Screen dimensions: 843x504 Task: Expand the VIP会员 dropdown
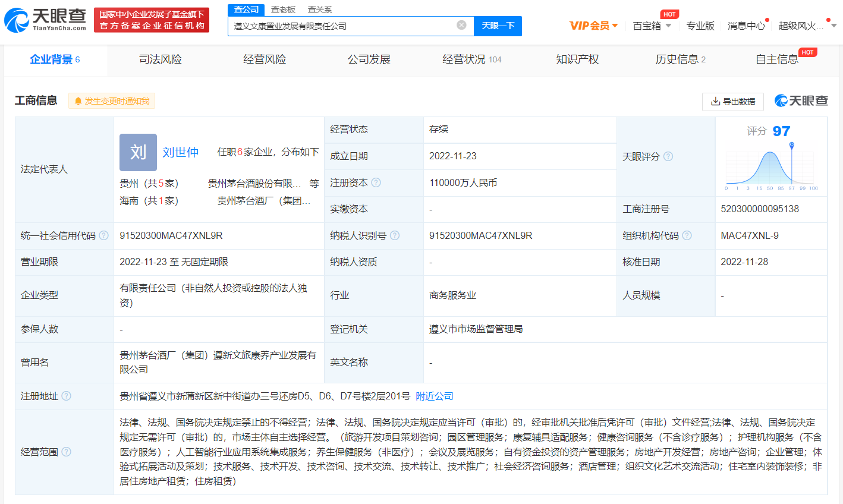click(593, 26)
